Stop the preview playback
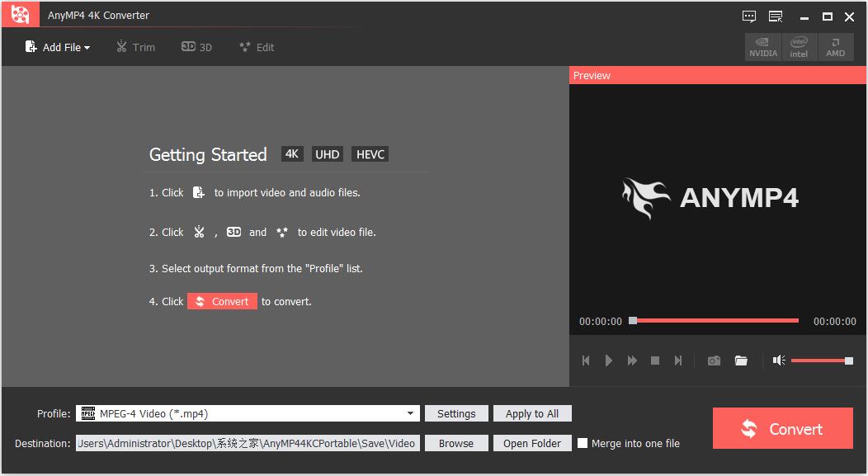 click(655, 361)
